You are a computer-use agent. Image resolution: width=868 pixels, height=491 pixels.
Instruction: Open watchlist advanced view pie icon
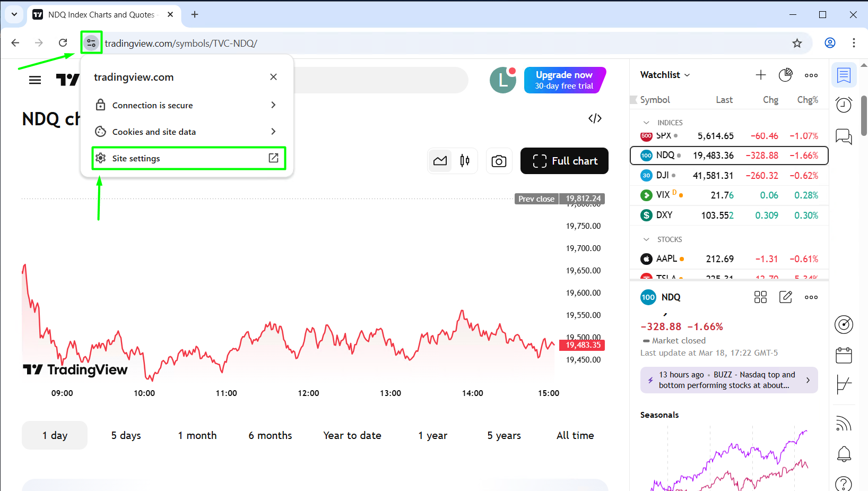[785, 75]
